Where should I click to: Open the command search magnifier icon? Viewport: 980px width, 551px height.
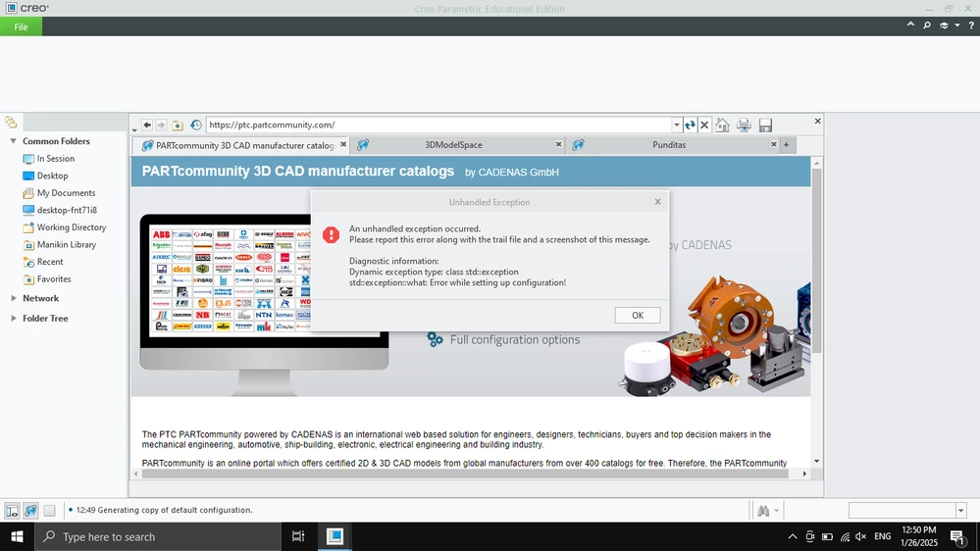tap(927, 25)
